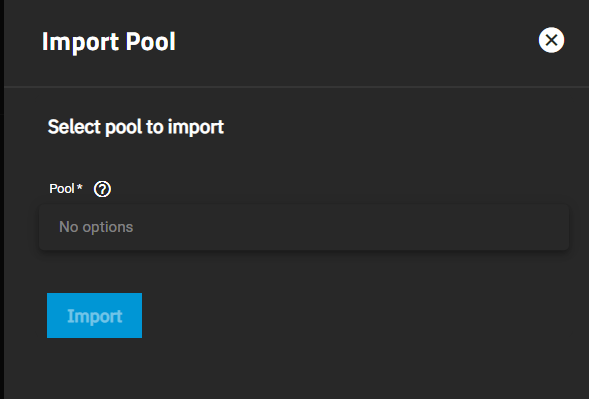
Task: Click the asterisk next to Pool
Action: 79,186
